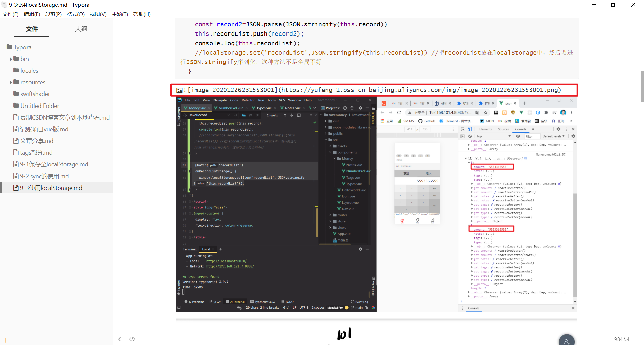
Task: Click the 'this.recordList.push(record2);' code line
Action: pyautogui.click(x=249, y=34)
